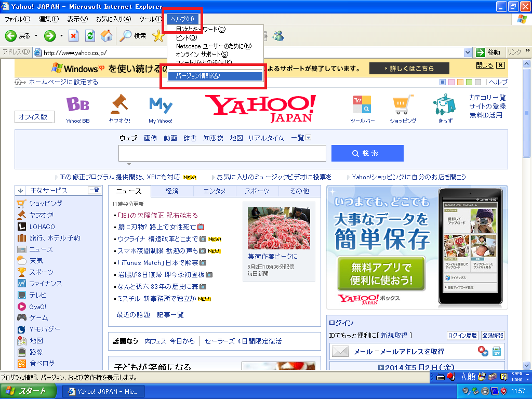Click the 移動 go button
532x399 pixels.
pyautogui.click(x=488, y=52)
